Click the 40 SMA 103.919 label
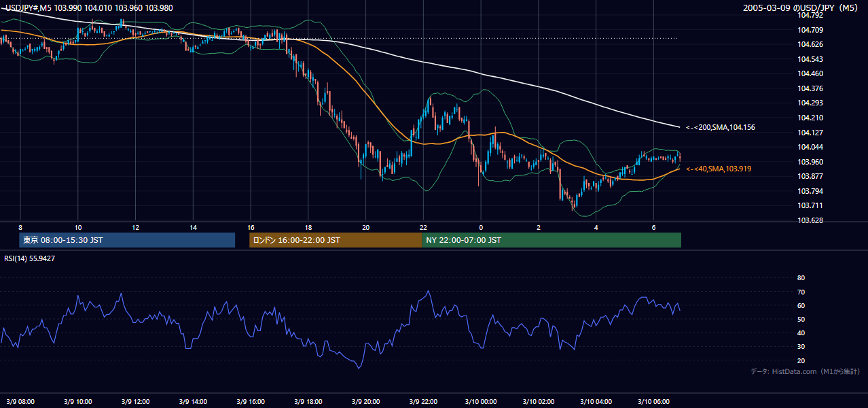Image resolution: width=868 pixels, height=408 pixels. coord(719,169)
